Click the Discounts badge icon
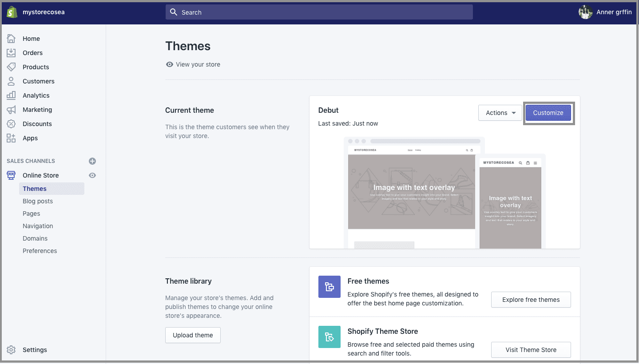 click(x=11, y=124)
